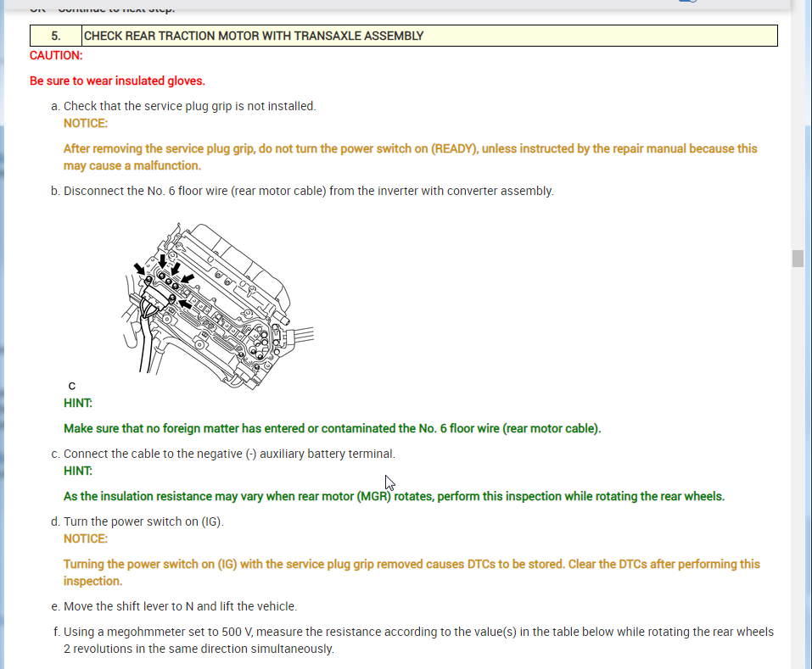
Task: Select notice 'Turning the power switch on (IG)'
Action: 412,572
